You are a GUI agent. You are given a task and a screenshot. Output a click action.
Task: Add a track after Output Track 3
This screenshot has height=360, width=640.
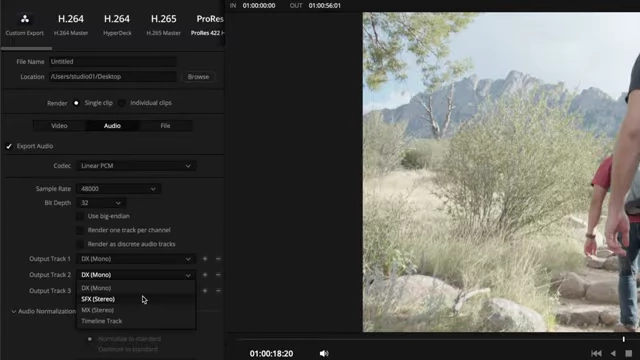tap(205, 291)
